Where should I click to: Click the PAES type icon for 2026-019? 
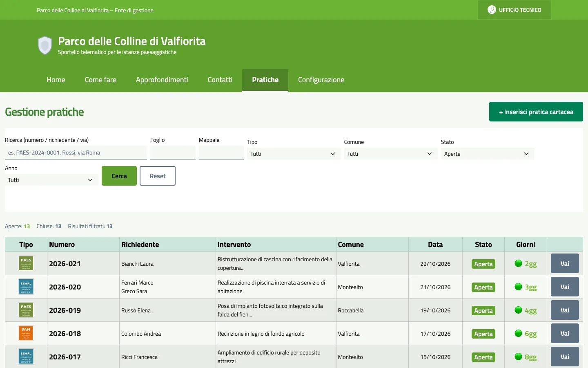(26, 310)
